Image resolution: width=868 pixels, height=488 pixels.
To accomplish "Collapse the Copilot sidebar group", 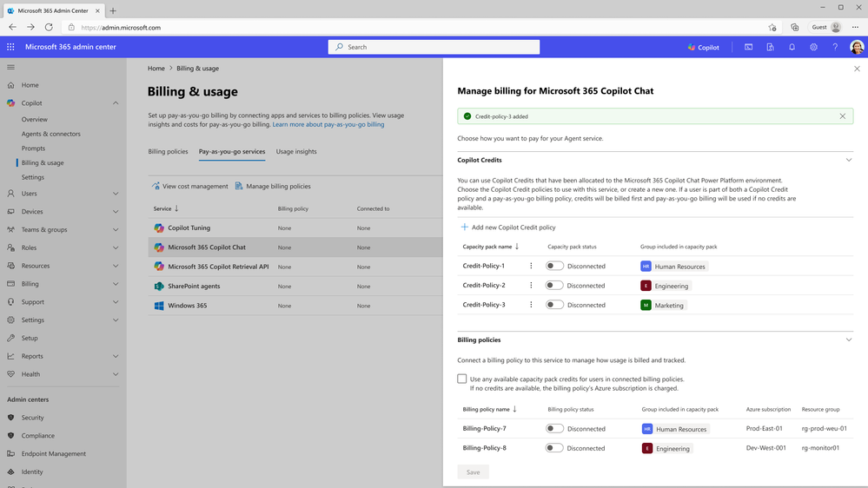I will coord(116,103).
